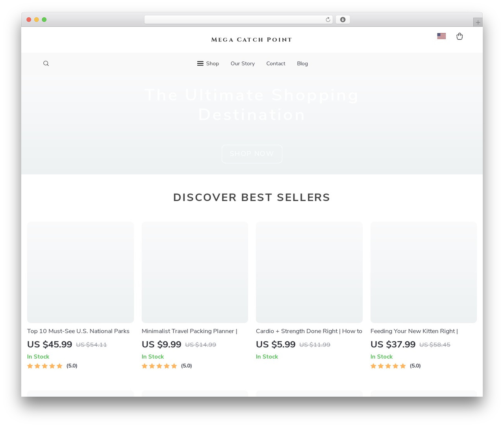Viewport: 504px width, 427px height.
Task: Focus the browser address bar
Action: 239,20
